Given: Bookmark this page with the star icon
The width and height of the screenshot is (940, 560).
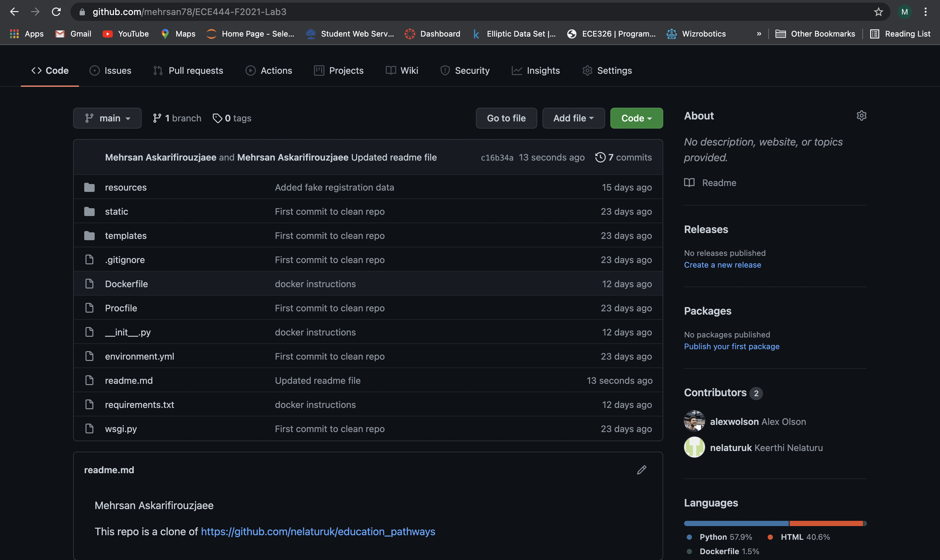Looking at the screenshot, I should tap(879, 12).
